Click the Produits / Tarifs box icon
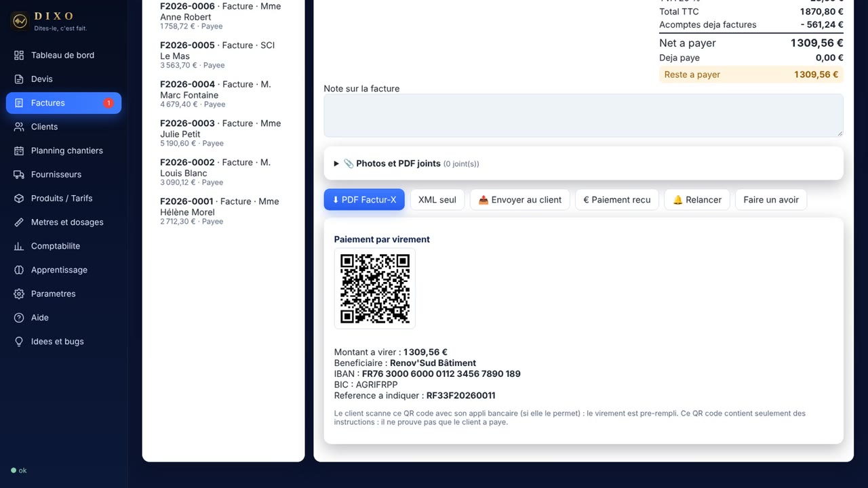 click(x=19, y=198)
